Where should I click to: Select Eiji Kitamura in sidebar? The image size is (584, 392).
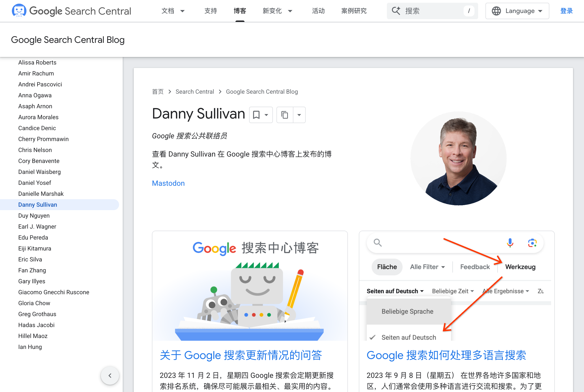(x=34, y=248)
